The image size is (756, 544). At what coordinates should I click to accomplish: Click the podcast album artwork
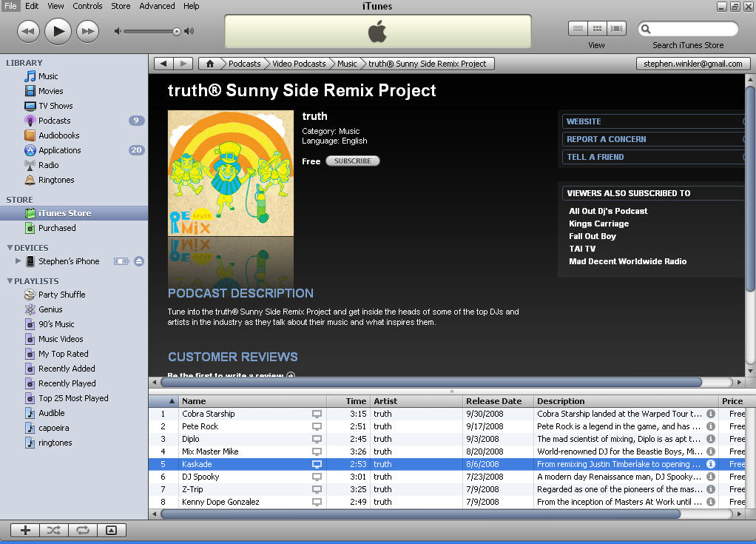point(231,173)
